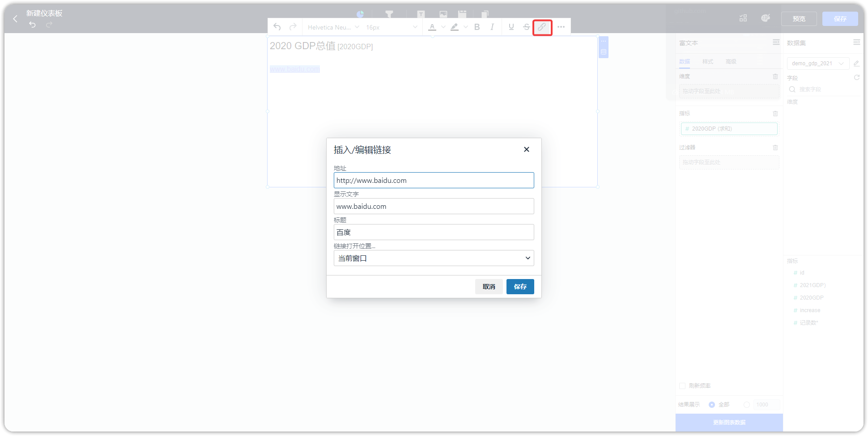Click the 标题 input containing 百度

434,232
